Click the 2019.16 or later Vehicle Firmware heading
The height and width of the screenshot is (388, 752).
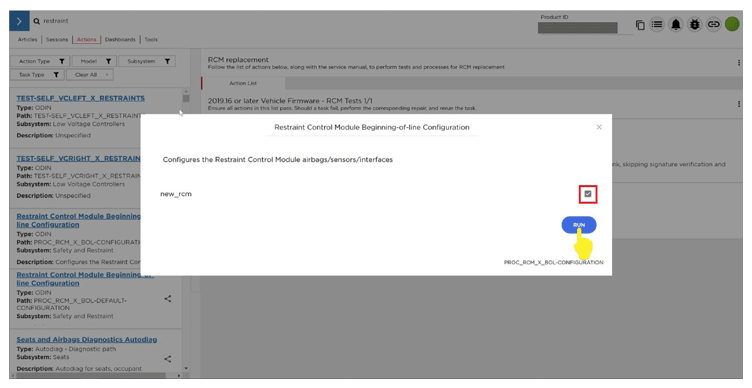pyautogui.click(x=290, y=101)
